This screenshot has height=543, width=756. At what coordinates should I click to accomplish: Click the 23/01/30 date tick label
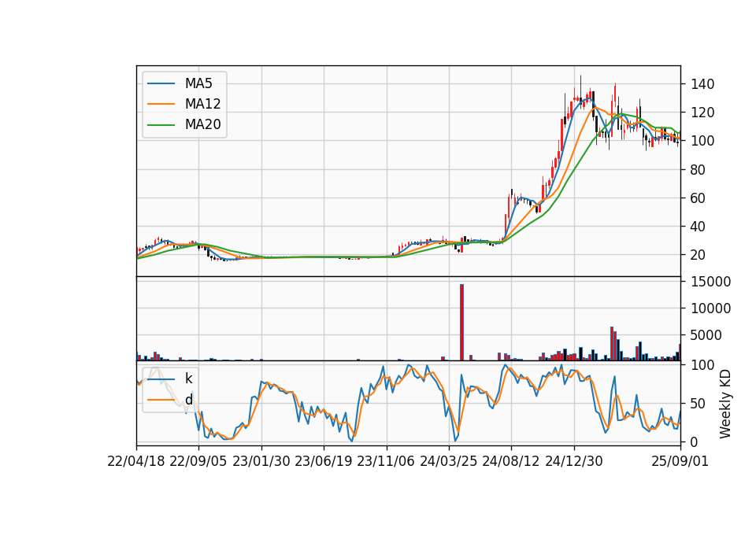tap(261, 461)
